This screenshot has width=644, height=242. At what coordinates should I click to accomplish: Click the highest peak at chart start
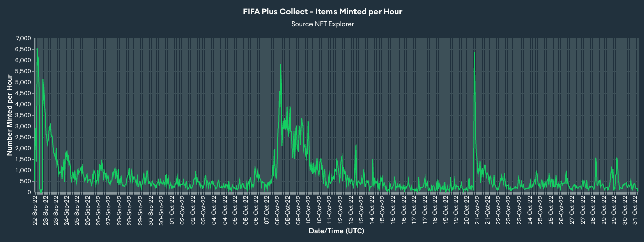click(37, 48)
